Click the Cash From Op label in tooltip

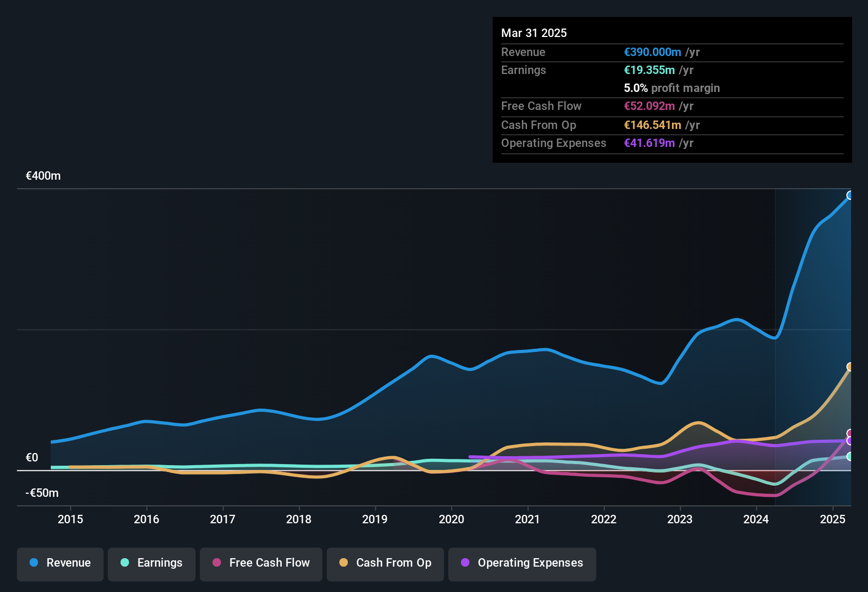(x=539, y=125)
